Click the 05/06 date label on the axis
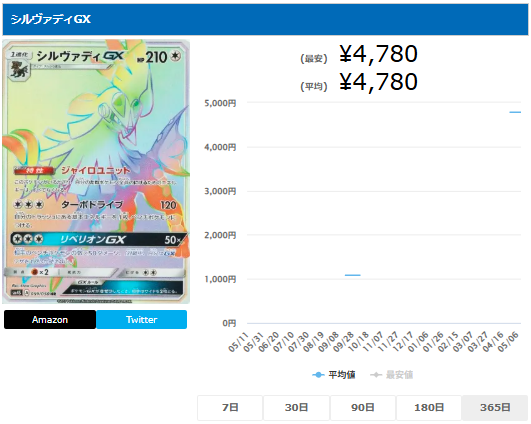 [x=508, y=342]
